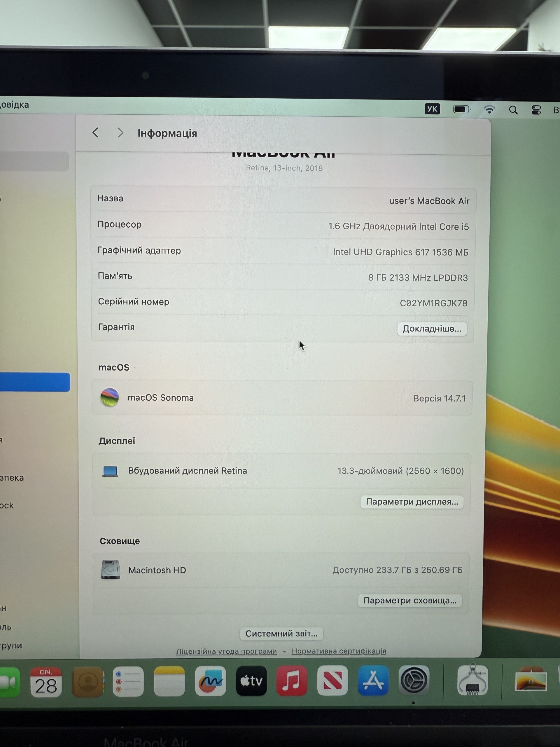Open Ліцензійна угода програми link
The image size is (560, 747).
(x=227, y=651)
